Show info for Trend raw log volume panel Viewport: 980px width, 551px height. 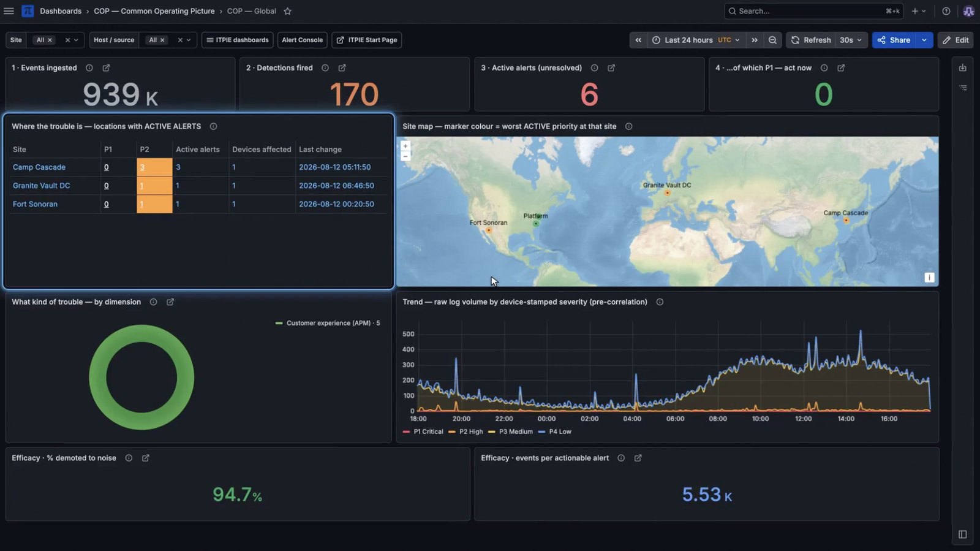[660, 302]
